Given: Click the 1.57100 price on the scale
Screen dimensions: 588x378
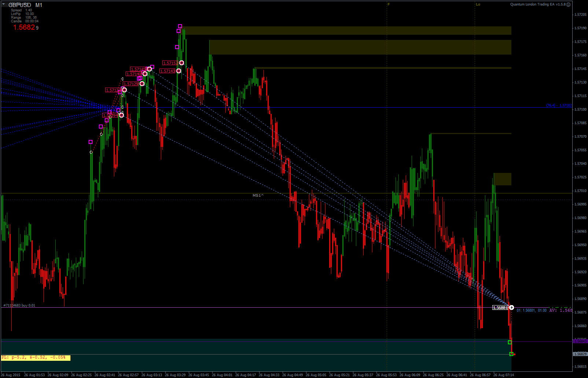Looking at the screenshot, I should 581,110.
